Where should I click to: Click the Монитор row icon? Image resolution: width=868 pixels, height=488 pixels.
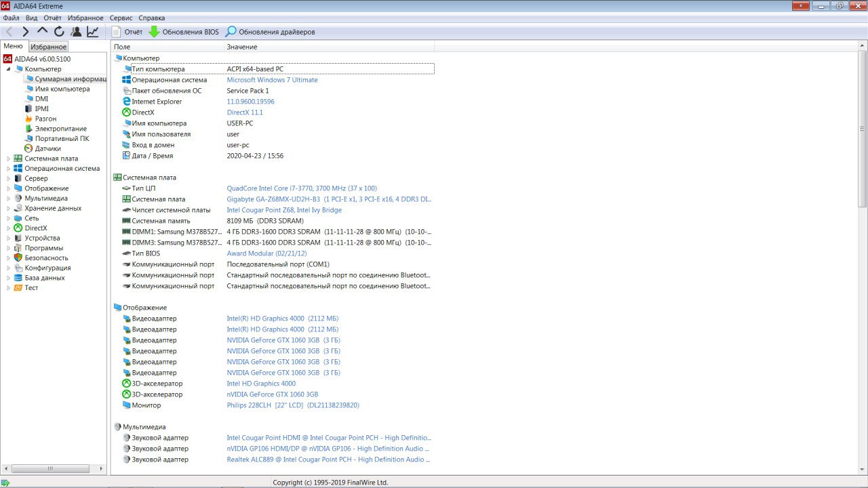[126, 405]
